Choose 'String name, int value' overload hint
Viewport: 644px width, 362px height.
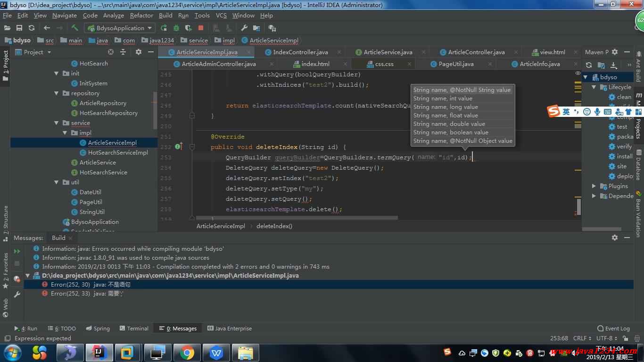[x=443, y=99]
